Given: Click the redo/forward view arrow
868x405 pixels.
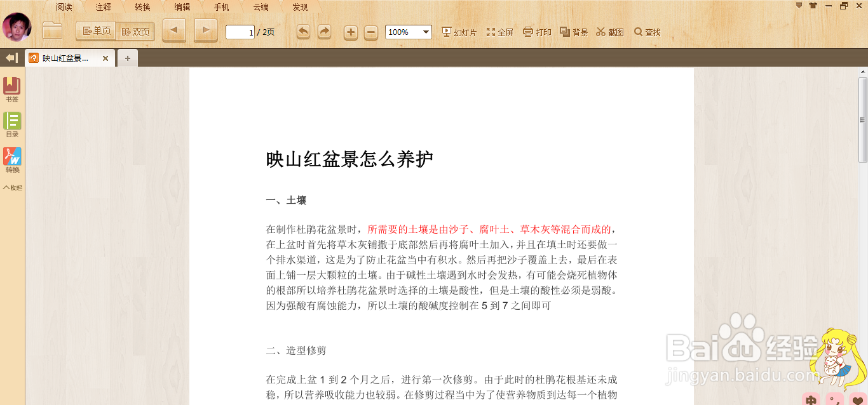Looking at the screenshot, I should 325,31.
